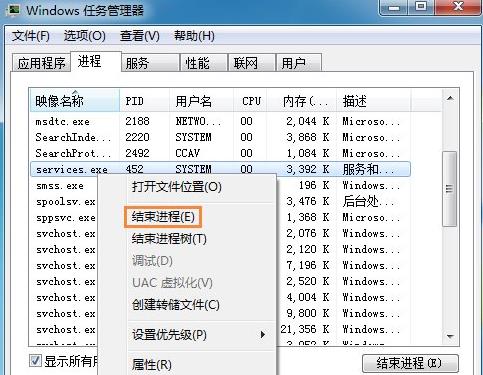Image resolution: width=483 pixels, height=375 pixels.
Task: Click PID value 2188
Action: point(137,121)
